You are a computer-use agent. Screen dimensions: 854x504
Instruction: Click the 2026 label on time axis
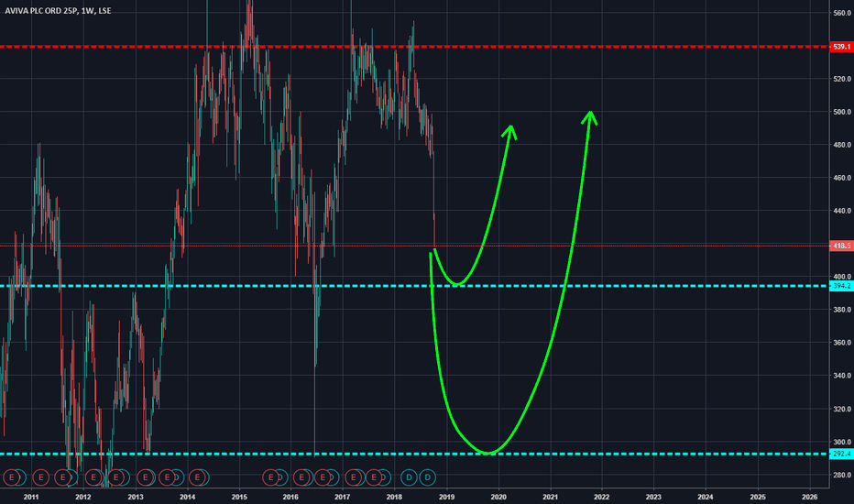point(810,497)
